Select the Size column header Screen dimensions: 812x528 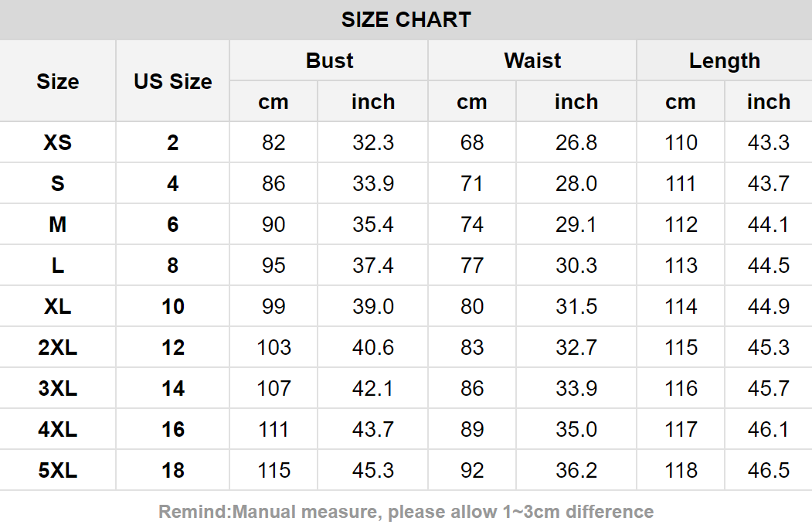[58, 81]
